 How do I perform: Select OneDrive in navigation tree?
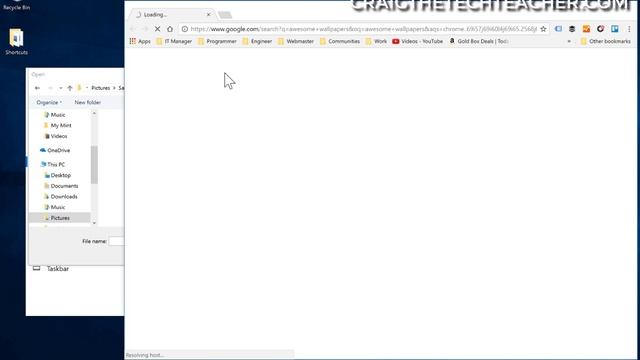tap(55, 150)
